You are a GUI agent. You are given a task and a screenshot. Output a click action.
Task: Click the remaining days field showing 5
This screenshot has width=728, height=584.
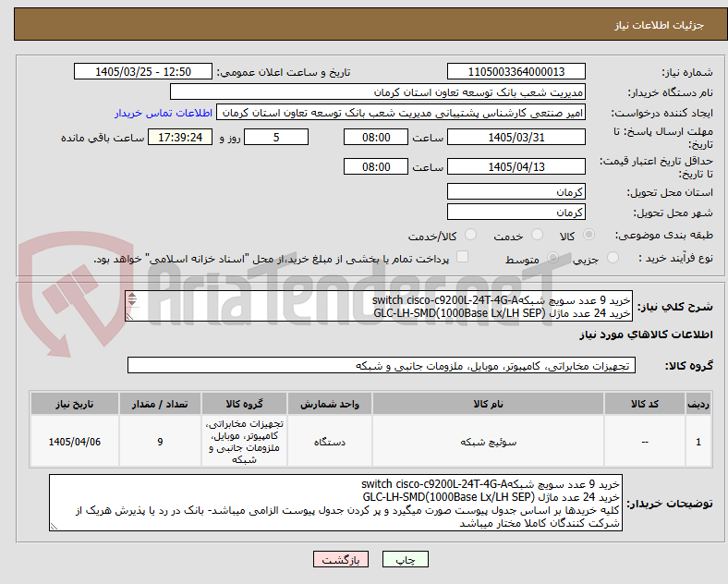pyautogui.click(x=276, y=137)
